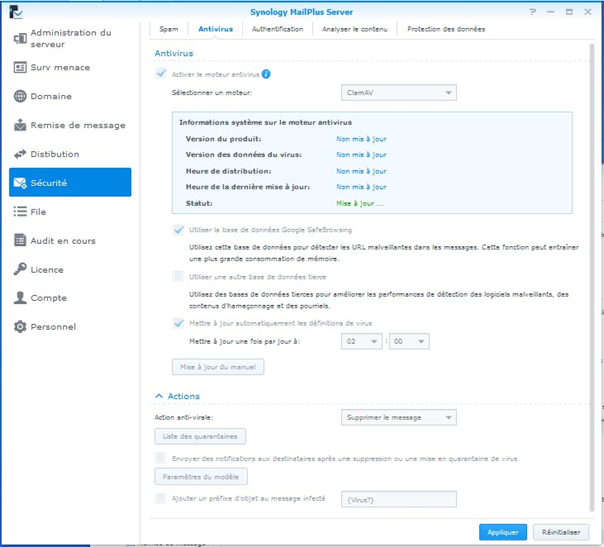Open the Supprimer le message action dropdown
This screenshot has width=604, height=547.
tap(398, 417)
